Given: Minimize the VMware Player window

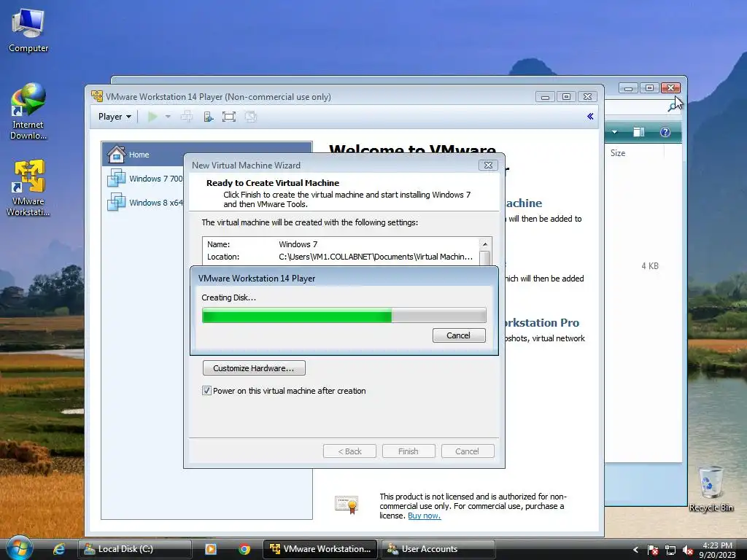Looking at the screenshot, I should point(545,97).
